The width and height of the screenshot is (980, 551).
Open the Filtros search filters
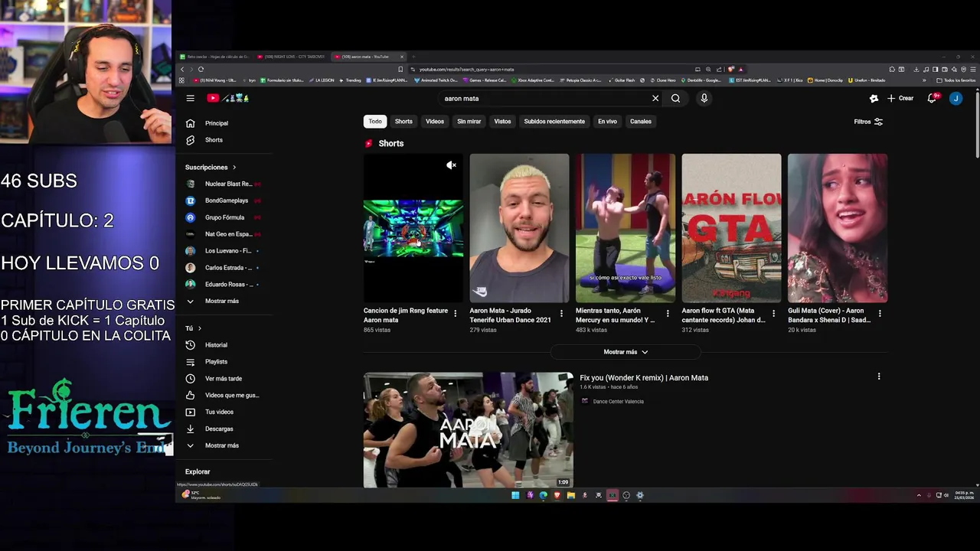(x=868, y=122)
